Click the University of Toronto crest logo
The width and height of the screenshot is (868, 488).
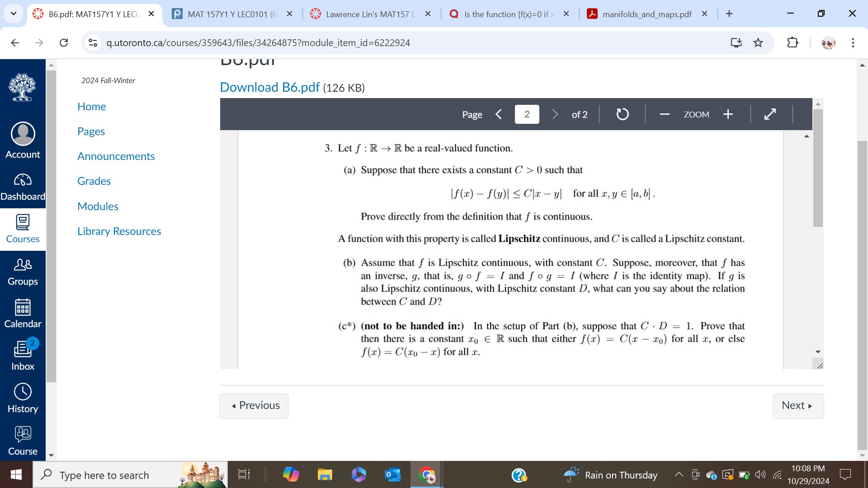tap(22, 87)
